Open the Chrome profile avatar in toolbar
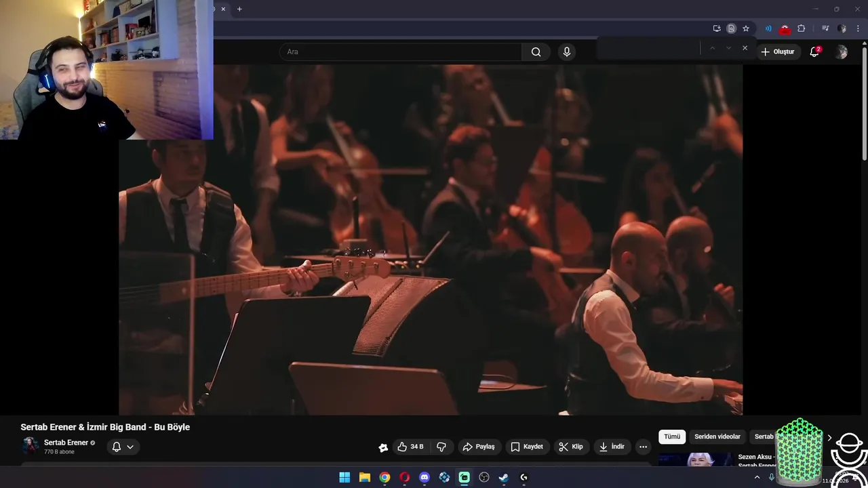868x488 pixels. pos(842,28)
